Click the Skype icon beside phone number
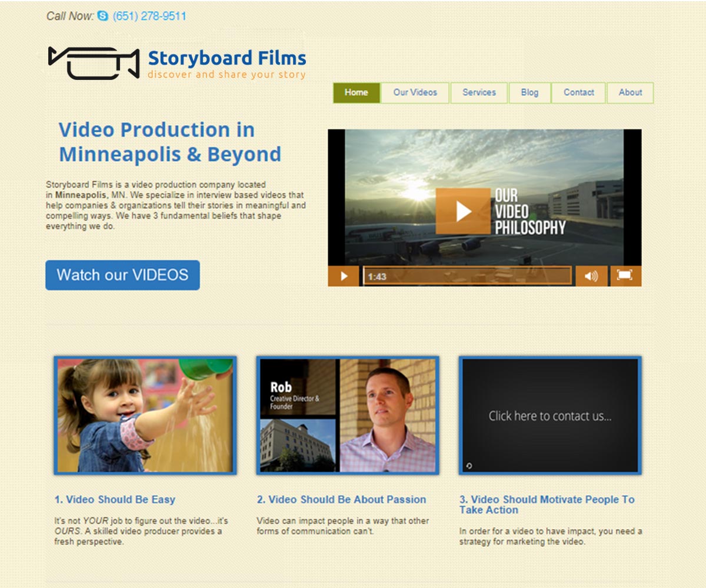Screen dimensions: 706x588 pyautogui.click(x=103, y=16)
